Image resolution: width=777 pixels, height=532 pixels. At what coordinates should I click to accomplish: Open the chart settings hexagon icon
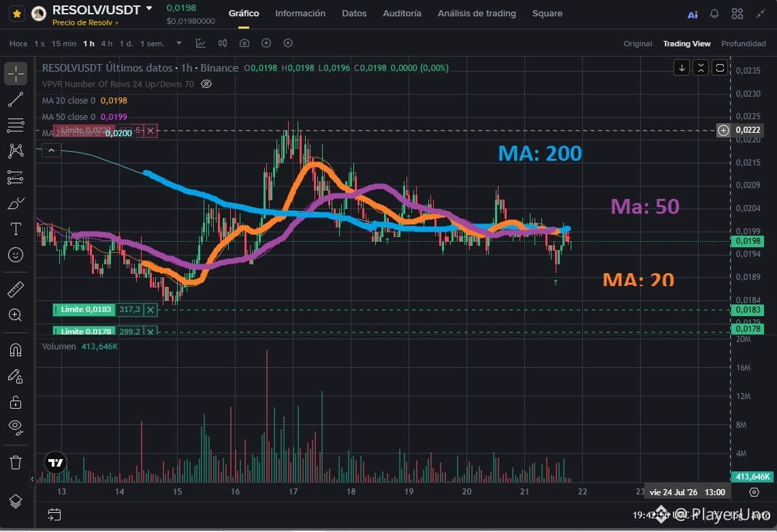288,43
